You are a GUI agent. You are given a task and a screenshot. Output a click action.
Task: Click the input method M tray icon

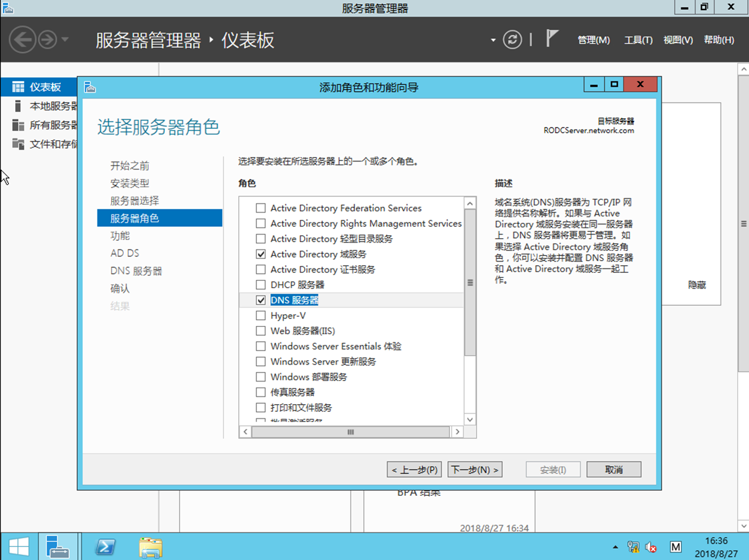click(x=676, y=547)
